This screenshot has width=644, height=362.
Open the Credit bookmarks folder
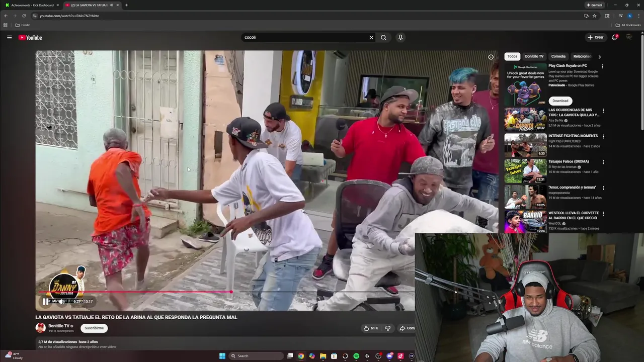tap(23, 25)
